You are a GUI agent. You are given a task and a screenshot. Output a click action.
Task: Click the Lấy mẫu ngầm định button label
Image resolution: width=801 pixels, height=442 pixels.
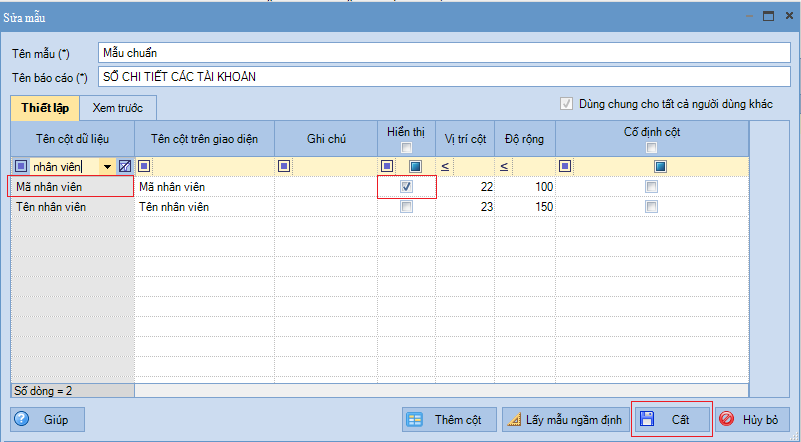click(x=574, y=420)
